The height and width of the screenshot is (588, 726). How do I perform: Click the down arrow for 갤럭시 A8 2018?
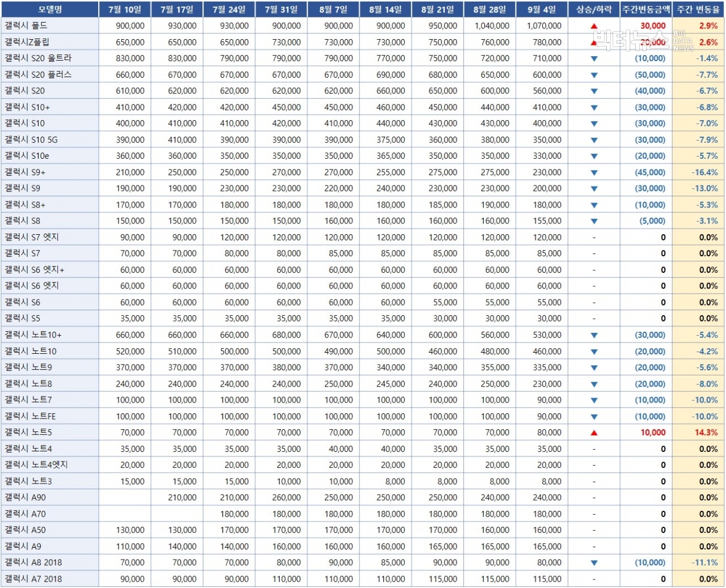(x=594, y=563)
